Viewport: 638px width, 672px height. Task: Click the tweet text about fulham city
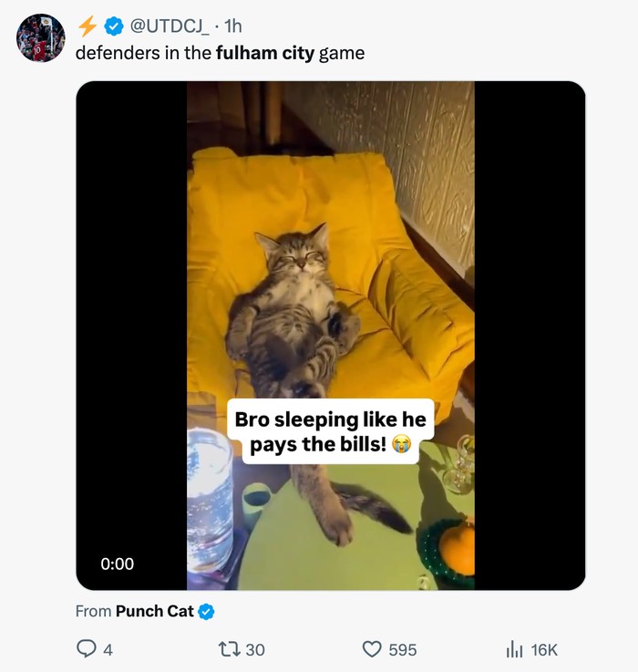pyautogui.click(x=220, y=53)
